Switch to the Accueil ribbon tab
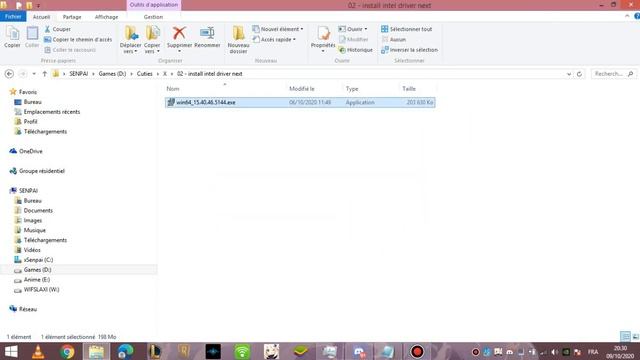 point(41,17)
